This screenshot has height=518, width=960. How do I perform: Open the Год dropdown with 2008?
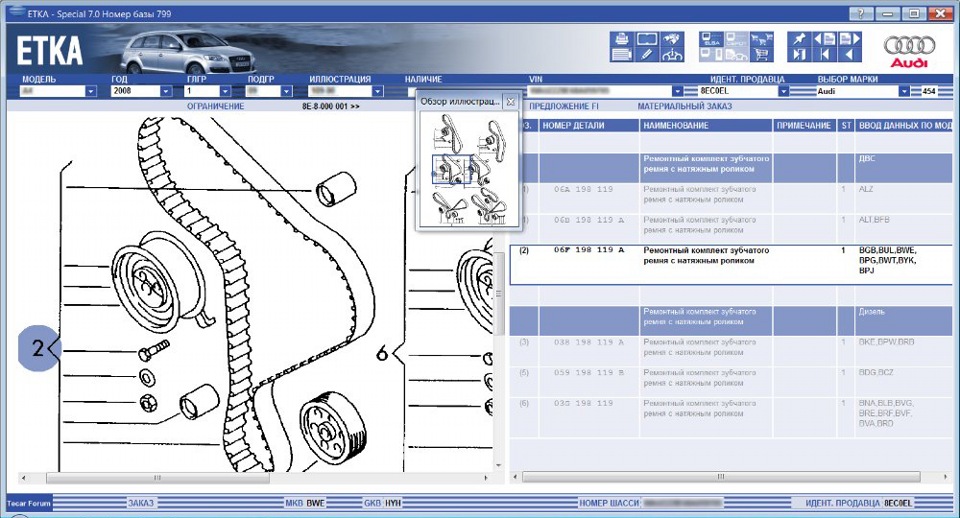(x=166, y=91)
